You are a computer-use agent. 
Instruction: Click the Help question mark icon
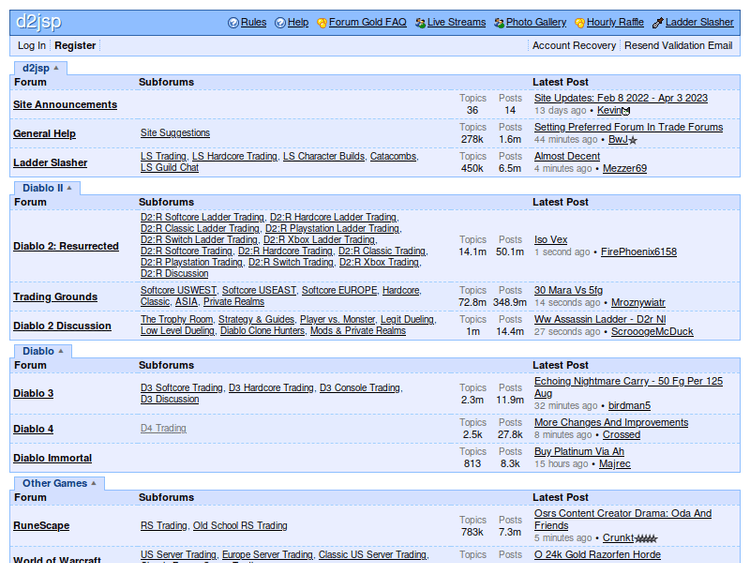coord(280,23)
